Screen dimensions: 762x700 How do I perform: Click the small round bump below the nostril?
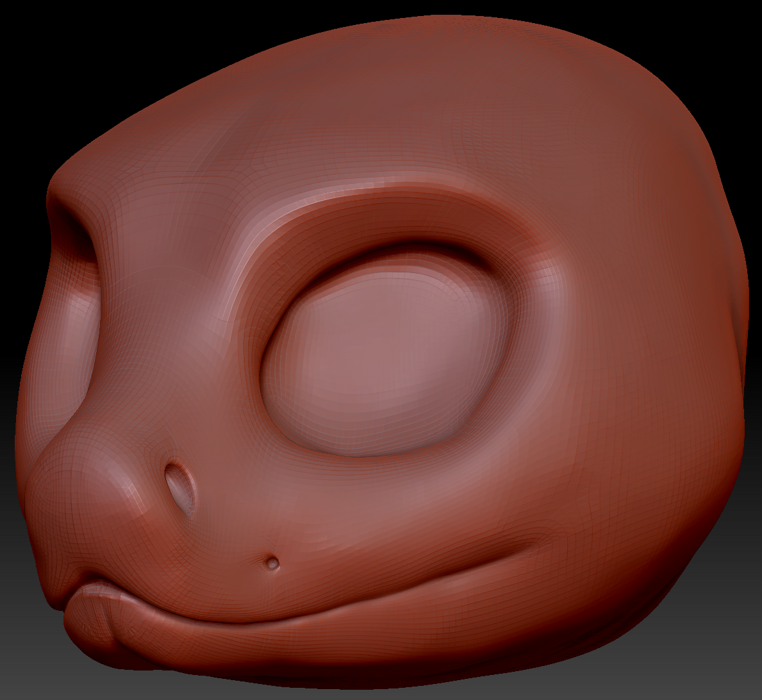click(x=272, y=563)
